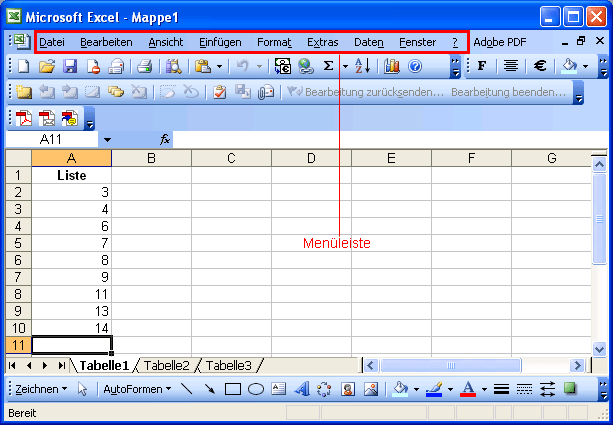Viewport: 613px width, 425px height.
Task: Click Bearbeitung beenden... button
Action: pos(509,92)
